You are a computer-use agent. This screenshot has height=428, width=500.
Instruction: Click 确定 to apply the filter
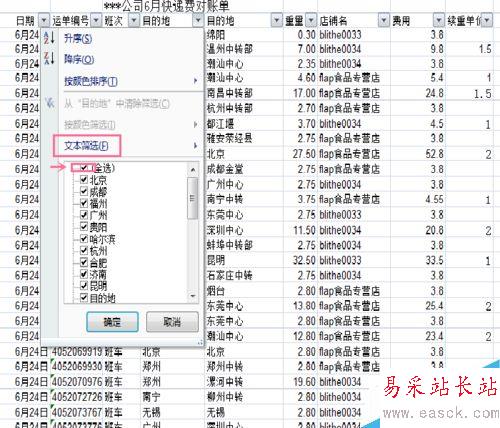point(112,322)
